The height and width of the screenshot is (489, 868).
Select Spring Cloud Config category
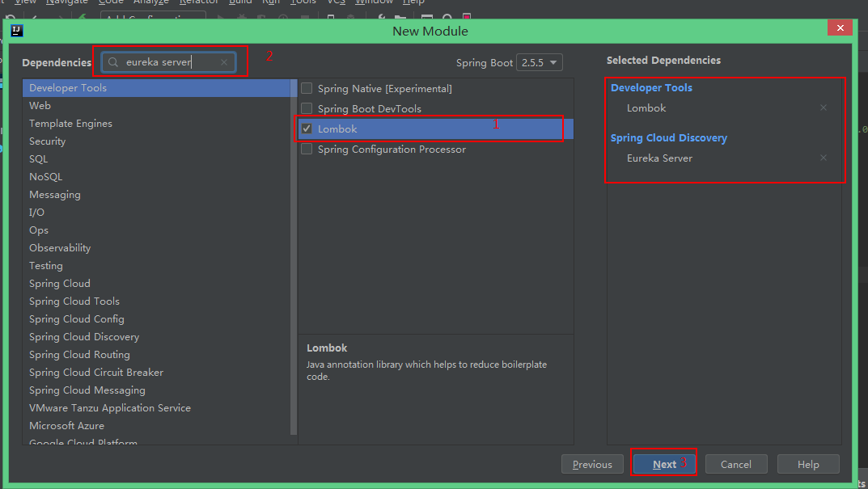point(156,318)
